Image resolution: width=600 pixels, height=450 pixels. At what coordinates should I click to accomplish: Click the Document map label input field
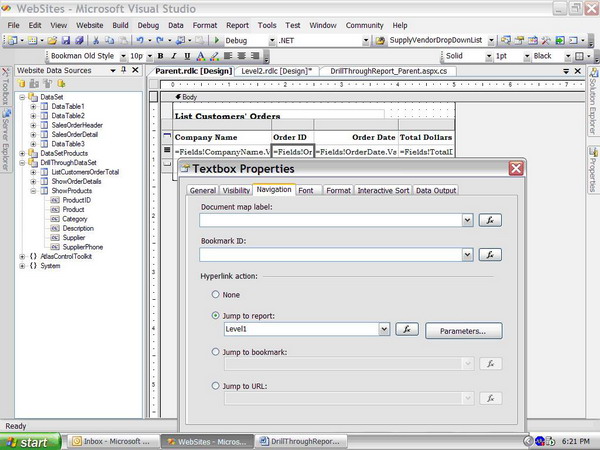[331, 220]
